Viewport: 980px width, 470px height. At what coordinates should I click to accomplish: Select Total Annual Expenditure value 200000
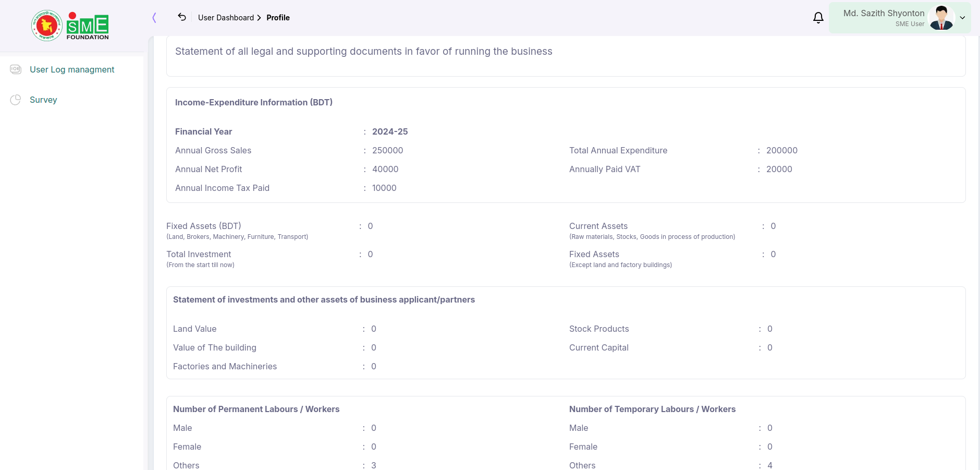click(x=781, y=150)
